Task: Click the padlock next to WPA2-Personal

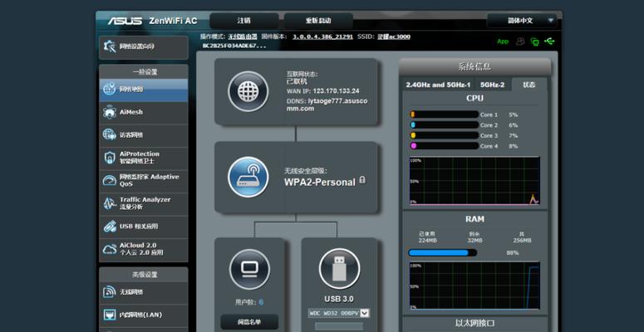Action: point(362,180)
